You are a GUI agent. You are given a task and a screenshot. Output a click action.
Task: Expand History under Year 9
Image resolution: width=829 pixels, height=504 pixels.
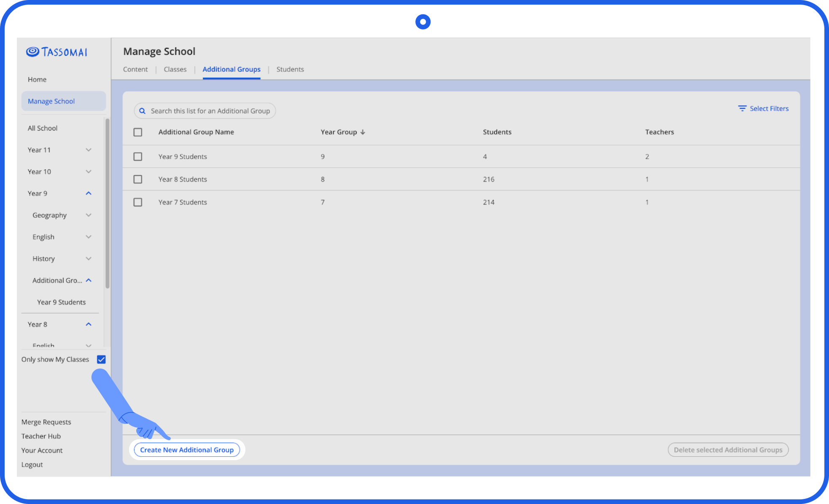(89, 259)
